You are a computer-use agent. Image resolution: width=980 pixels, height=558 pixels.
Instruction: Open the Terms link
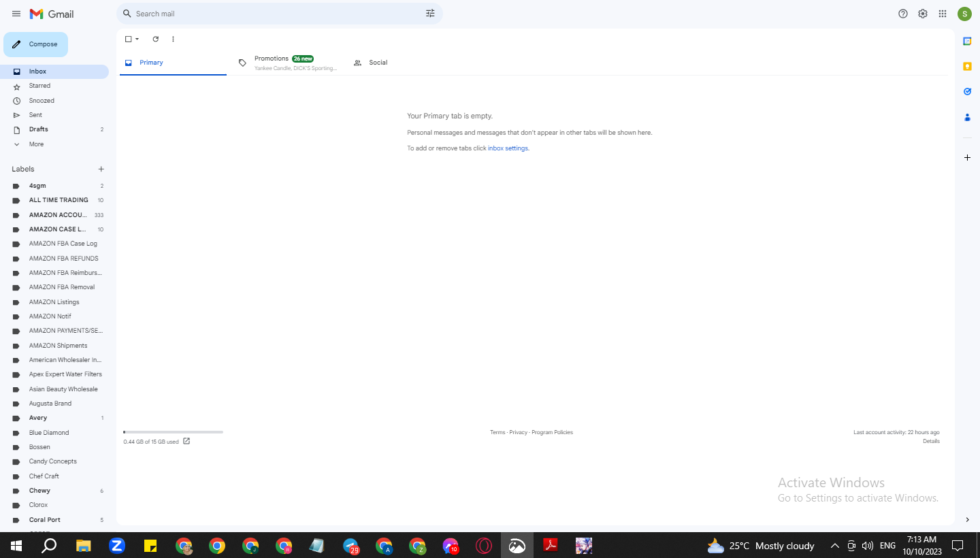497,432
